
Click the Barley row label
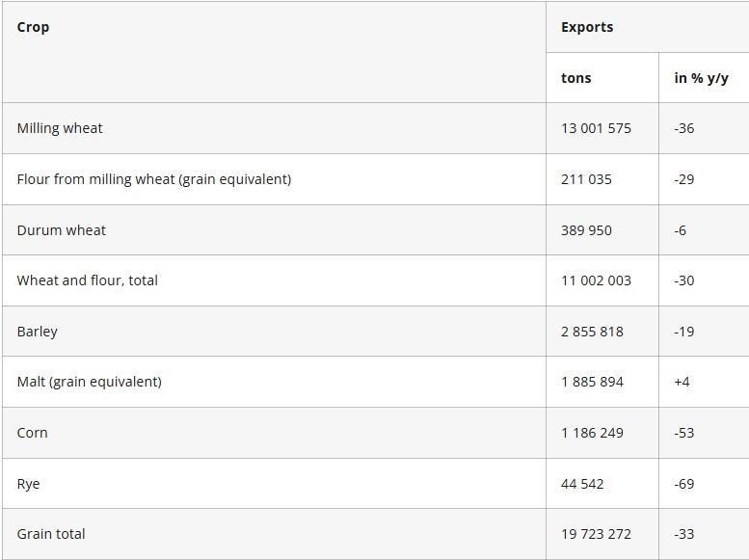38,332
